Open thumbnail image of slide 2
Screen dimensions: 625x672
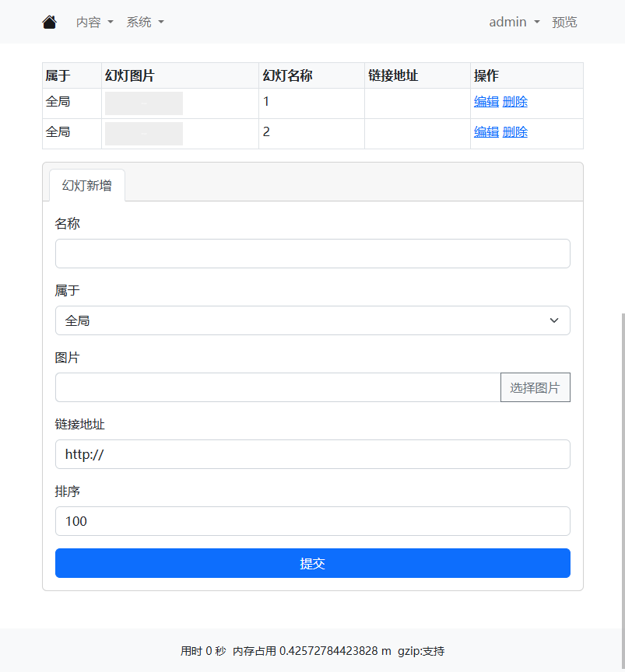[144, 134]
